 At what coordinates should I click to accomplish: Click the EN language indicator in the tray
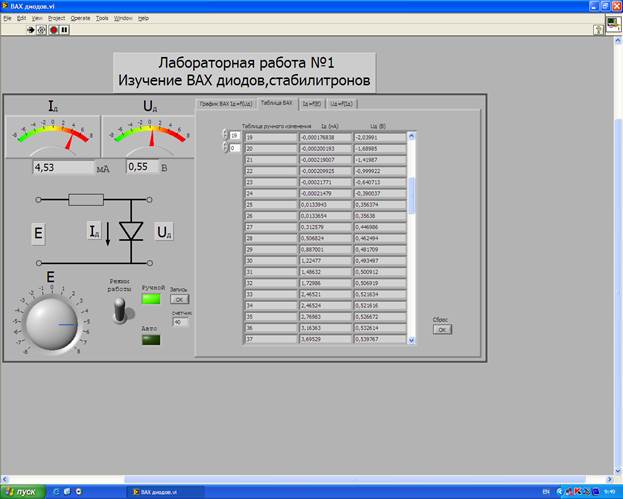coord(546,492)
